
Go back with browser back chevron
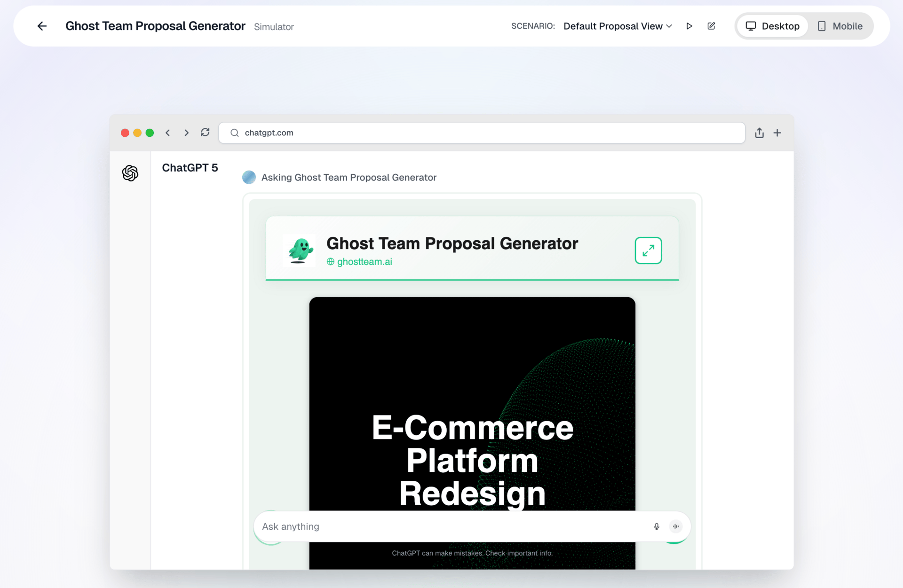[168, 133]
